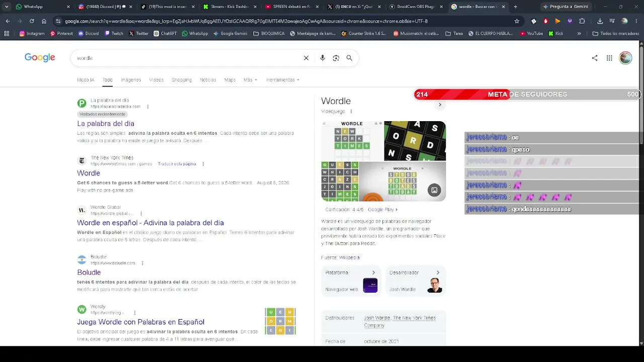Open the Kick bookmark

tap(555, 34)
